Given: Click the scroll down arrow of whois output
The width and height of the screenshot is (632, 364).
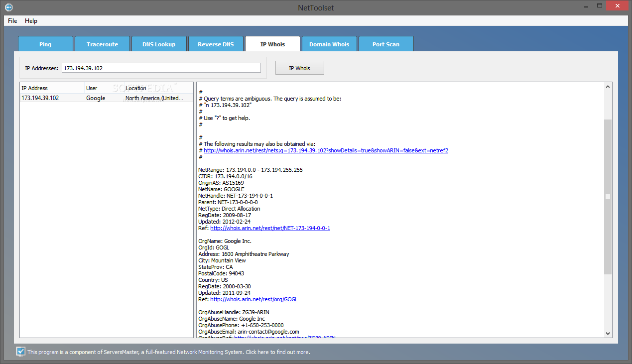Looking at the screenshot, I should coord(608,333).
